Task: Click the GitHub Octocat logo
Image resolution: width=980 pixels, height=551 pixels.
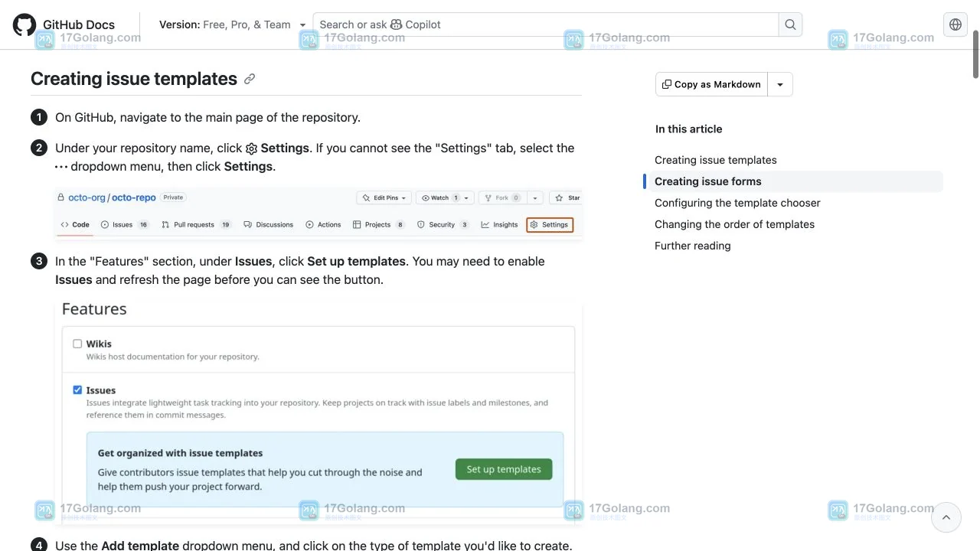Action: [24, 24]
